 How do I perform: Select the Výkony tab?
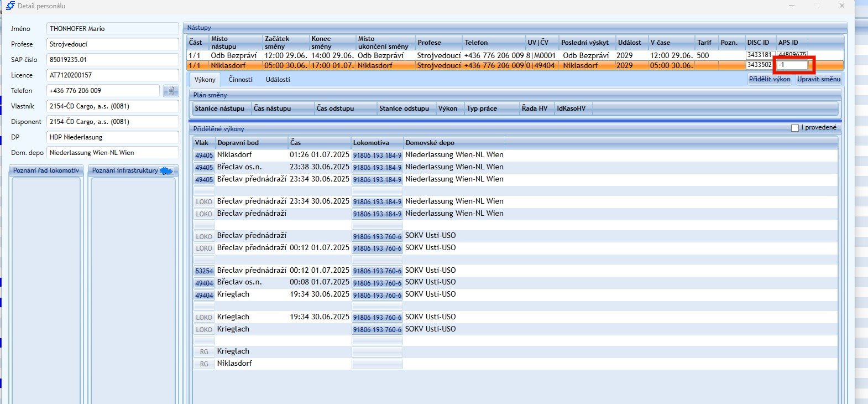205,80
